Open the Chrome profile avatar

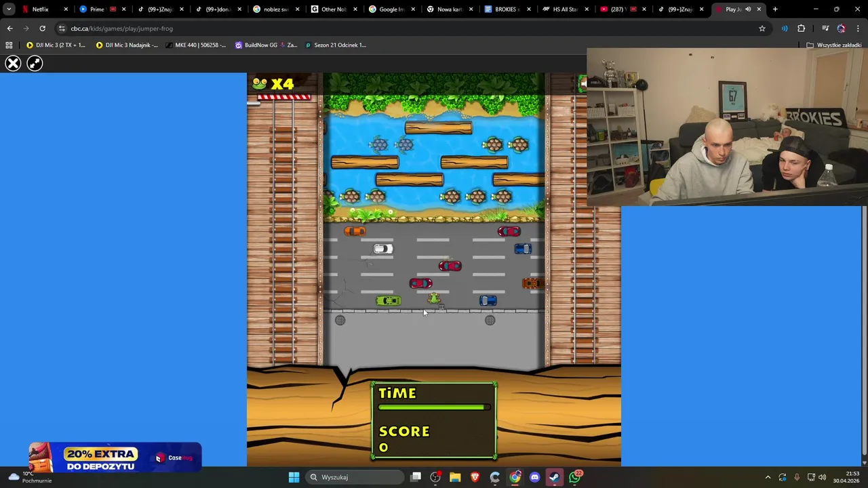(x=842, y=28)
